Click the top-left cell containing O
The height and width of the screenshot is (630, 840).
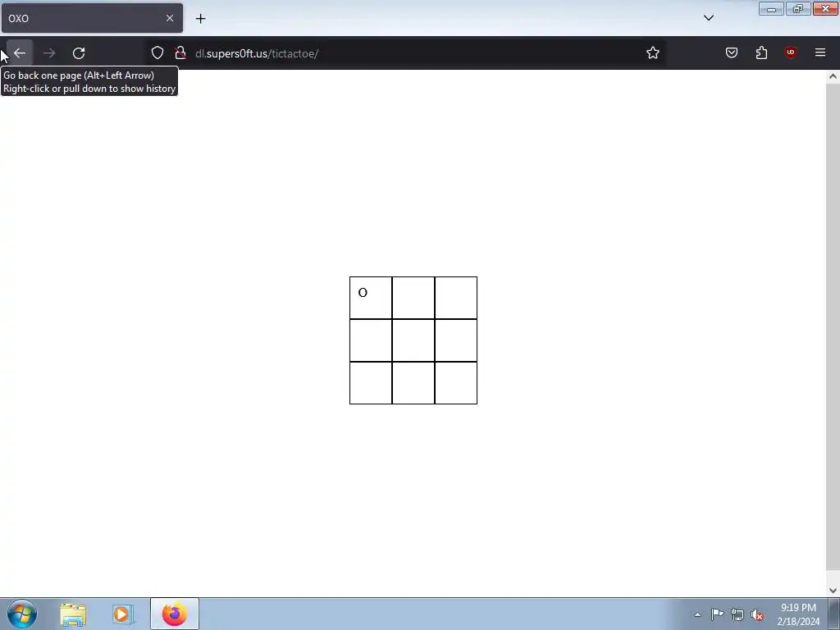371,298
